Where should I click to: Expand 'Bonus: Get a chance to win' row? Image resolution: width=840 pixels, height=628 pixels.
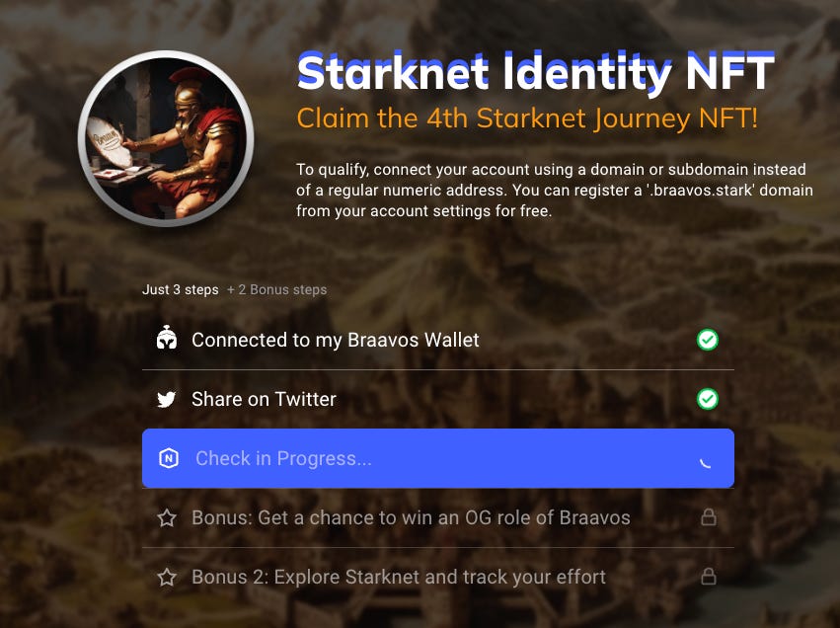[x=438, y=517]
